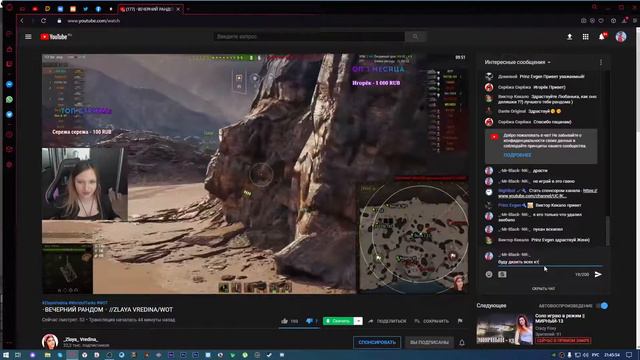The width and height of the screenshot is (640, 360).
Task: Select the active ВЕЧЕРНИЙ РАНДОМ tab
Action: coord(150,9)
